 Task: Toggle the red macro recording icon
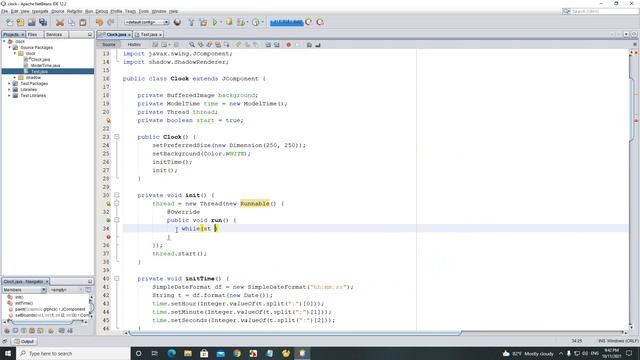289,44
